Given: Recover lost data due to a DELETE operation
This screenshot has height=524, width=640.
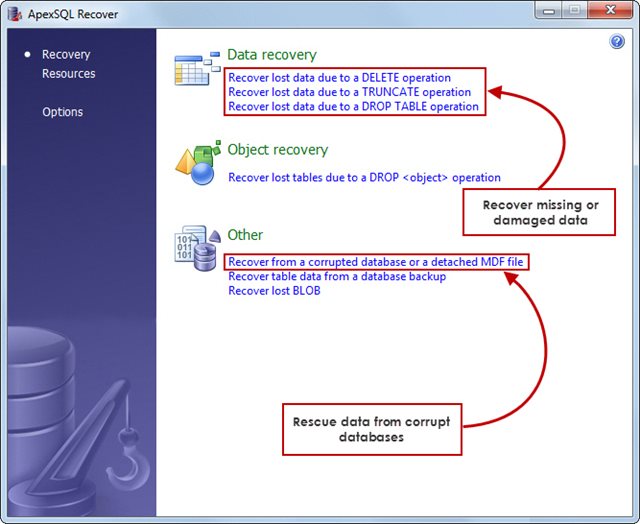Looking at the screenshot, I should 340,78.
